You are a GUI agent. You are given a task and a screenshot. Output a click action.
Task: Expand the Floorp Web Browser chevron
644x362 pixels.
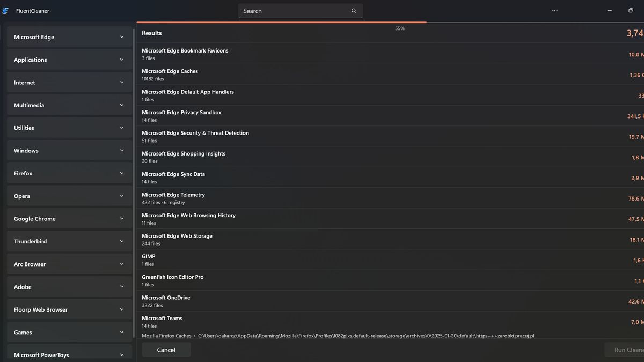(x=122, y=310)
